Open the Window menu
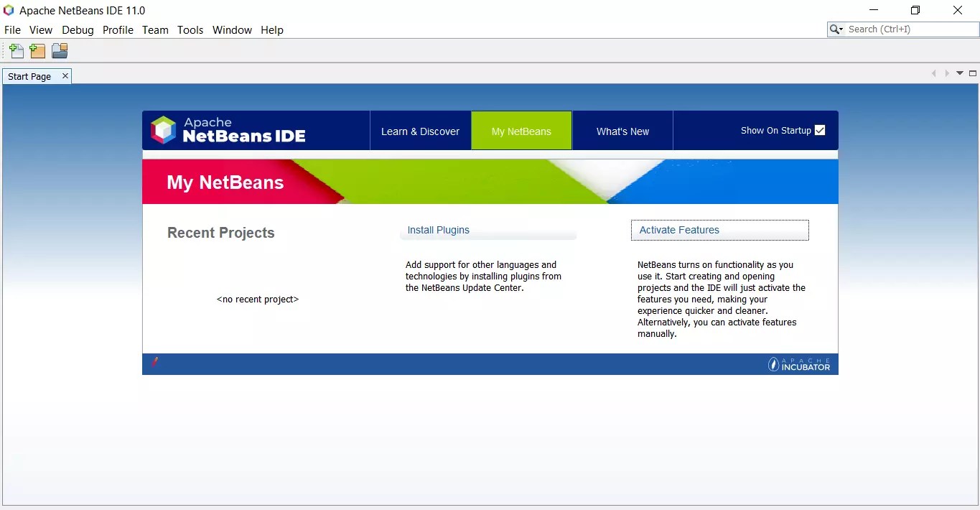Image resolution: width=980 pixels, height=510 pixels. 232,30
